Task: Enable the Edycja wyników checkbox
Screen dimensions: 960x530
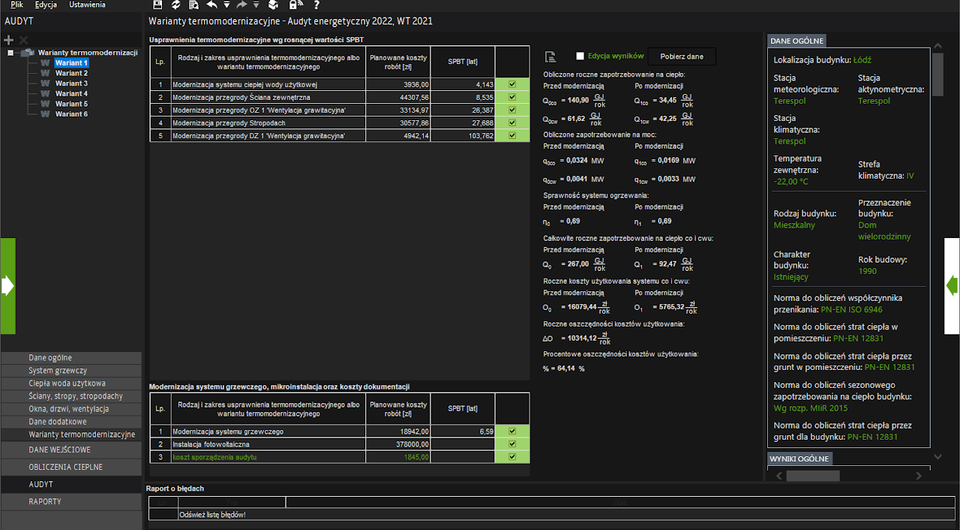Action: pos(580,57)
